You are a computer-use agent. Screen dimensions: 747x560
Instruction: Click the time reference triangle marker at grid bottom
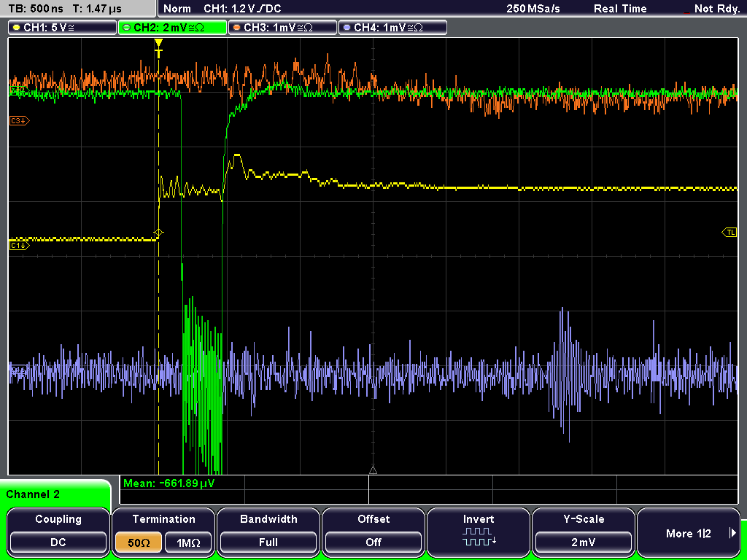373,470
